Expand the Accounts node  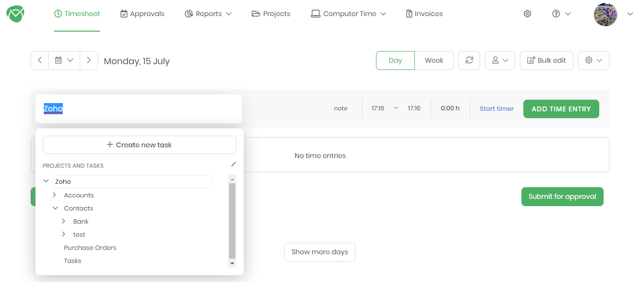pyautogui.click(x=54, y=195)
